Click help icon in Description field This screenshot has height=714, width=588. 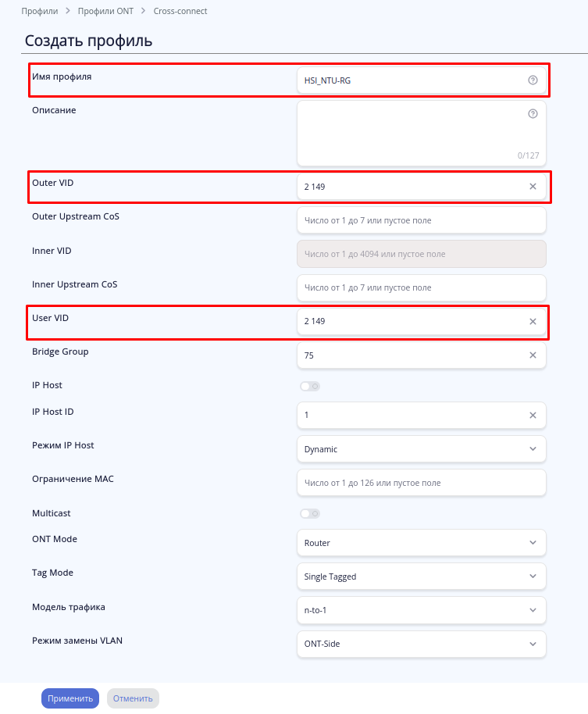[533, 114]
